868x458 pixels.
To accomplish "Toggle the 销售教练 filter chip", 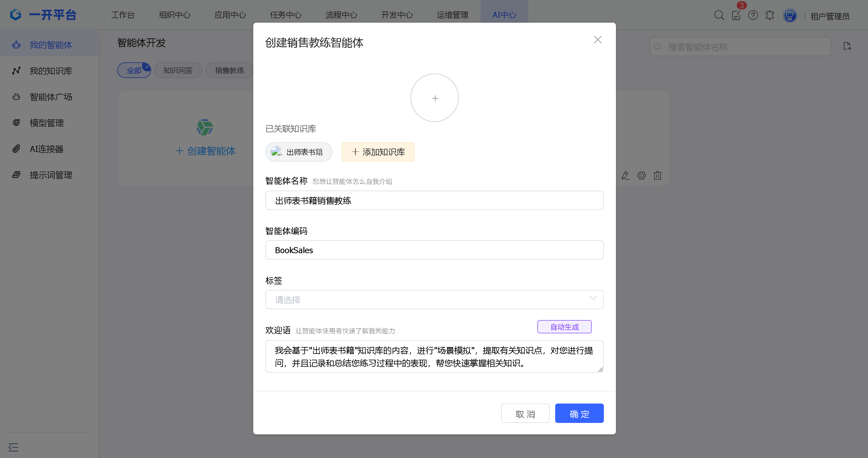I will 229,70.
